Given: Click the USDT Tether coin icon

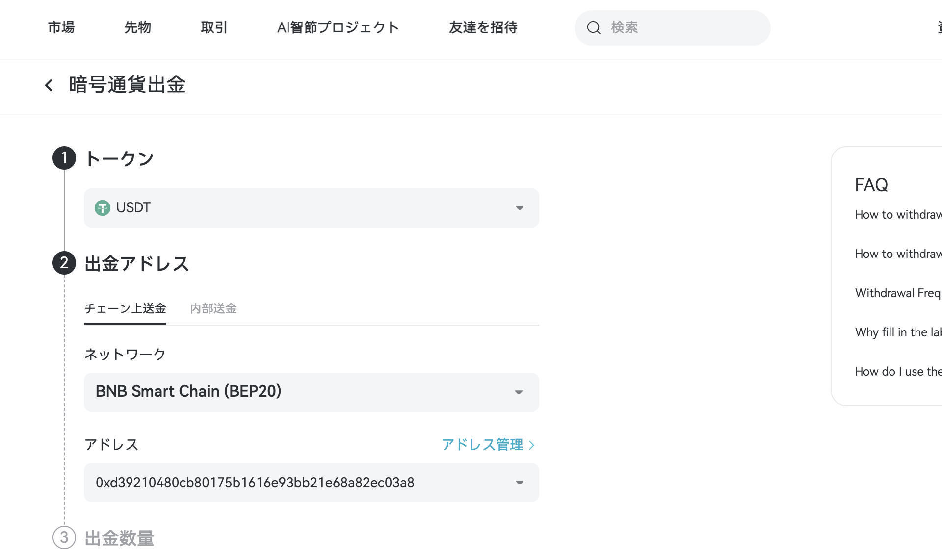Looking at the screenshot, I should 102,207.
